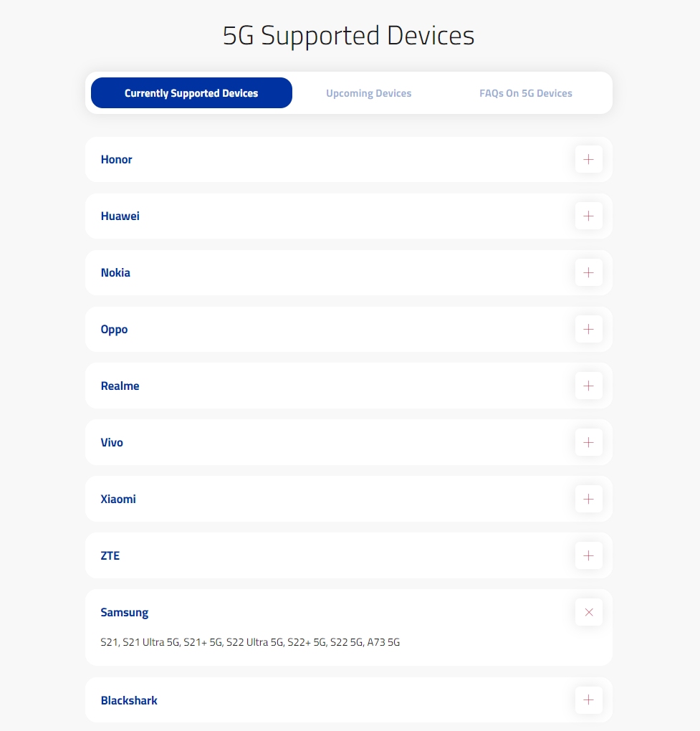Expand Realme using its plus icon
Viewport: 700px width, 731px height.
click(588, 386)
